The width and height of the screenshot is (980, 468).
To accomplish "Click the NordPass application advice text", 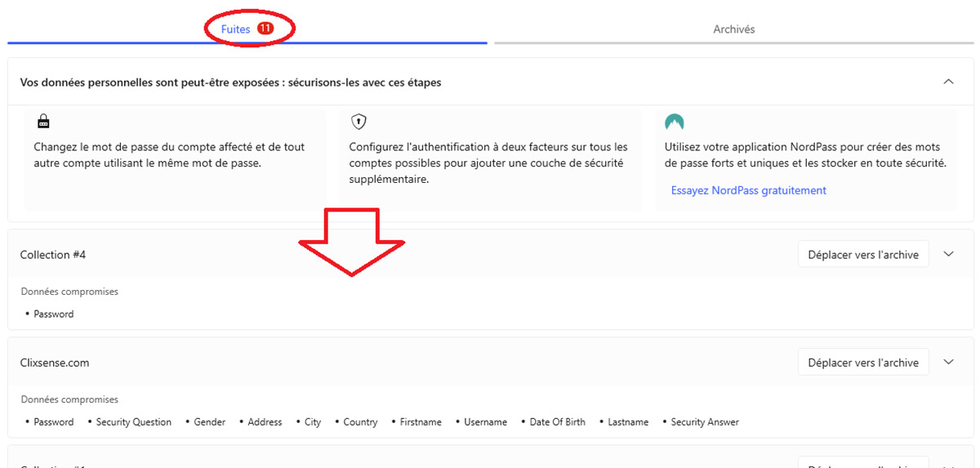I will 805,155.
